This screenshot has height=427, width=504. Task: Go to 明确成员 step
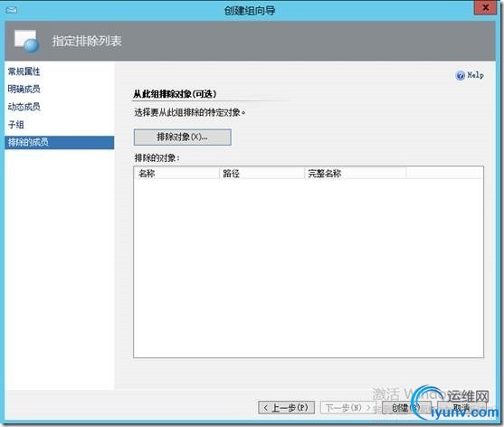pyautogui.click(x=24, y=89)
